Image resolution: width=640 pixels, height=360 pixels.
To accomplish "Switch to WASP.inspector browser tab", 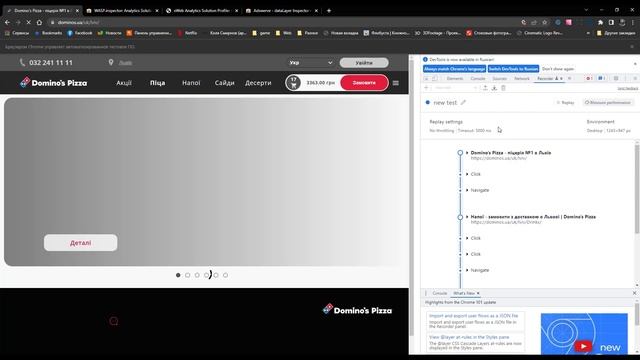I will [x=122, y=11].
